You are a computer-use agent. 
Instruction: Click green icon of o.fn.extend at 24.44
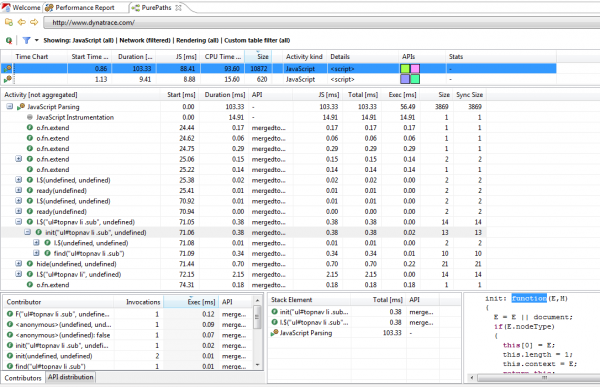30,127
